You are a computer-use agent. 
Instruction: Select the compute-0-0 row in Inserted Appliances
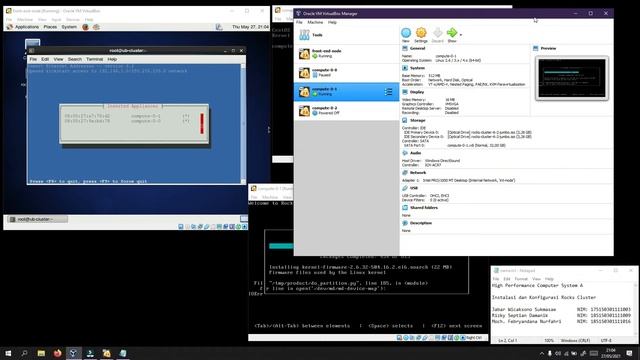pos(127,121)
